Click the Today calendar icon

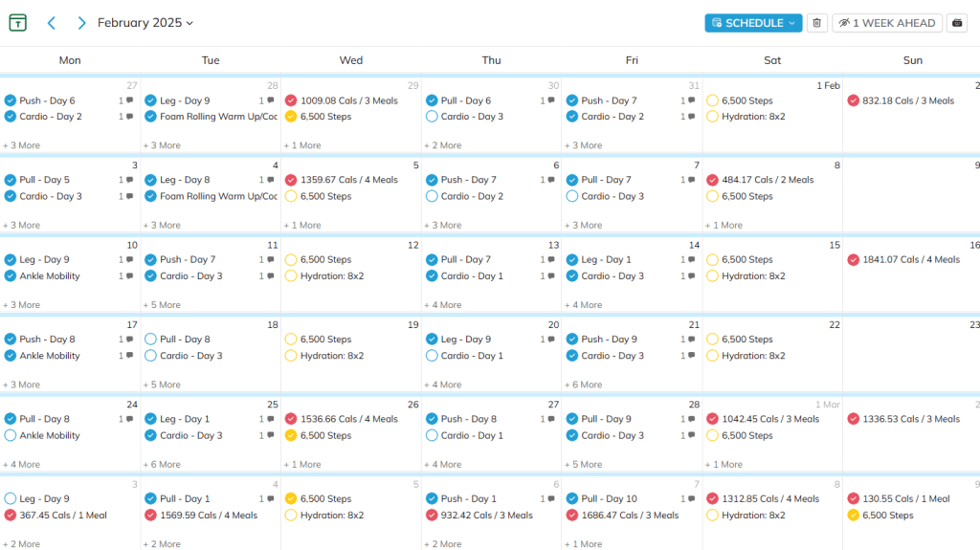click(17, 23)
